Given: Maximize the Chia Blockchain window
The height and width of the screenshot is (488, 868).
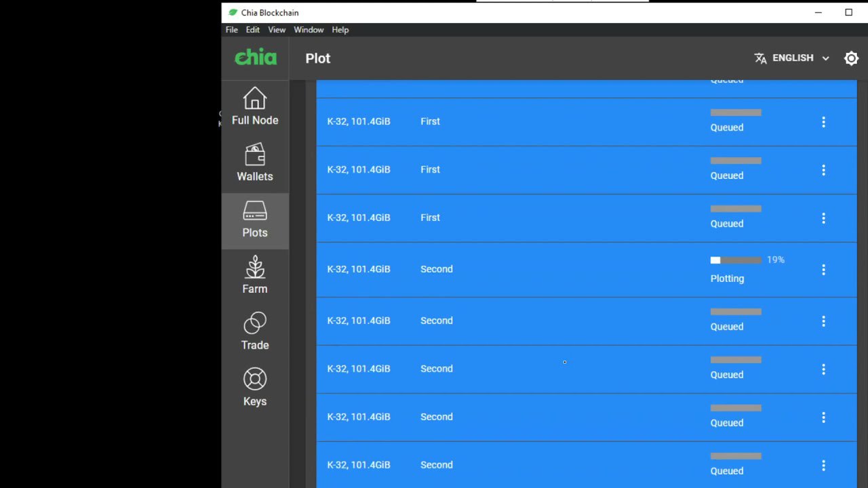Looking at the screenshot, I should 848,12.
